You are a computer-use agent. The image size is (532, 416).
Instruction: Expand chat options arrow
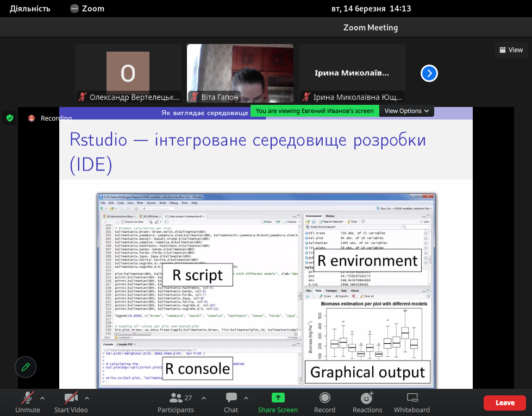point(246,398)
